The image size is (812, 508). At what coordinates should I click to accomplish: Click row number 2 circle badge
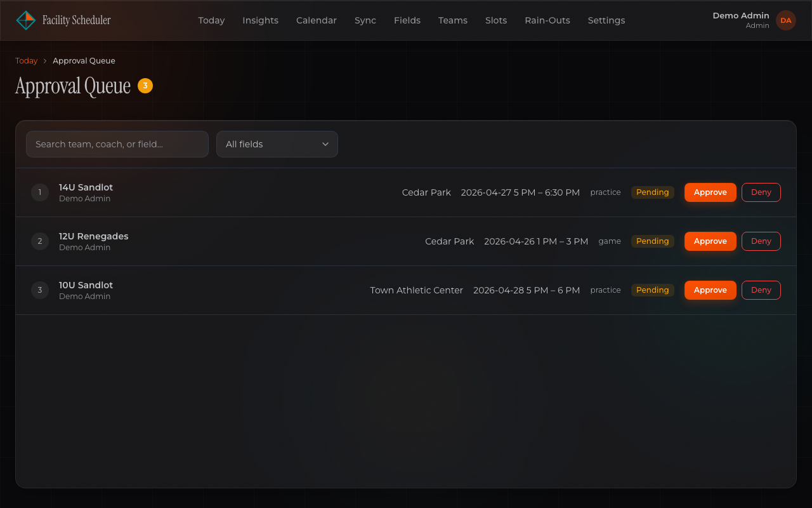40,241
